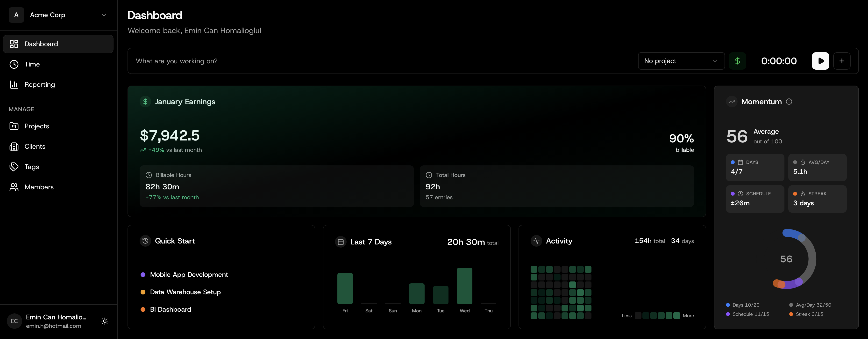Click the Clients building icon
This screenshot has height=339, width=868.
pyautogui.click(x=14, y=146)
